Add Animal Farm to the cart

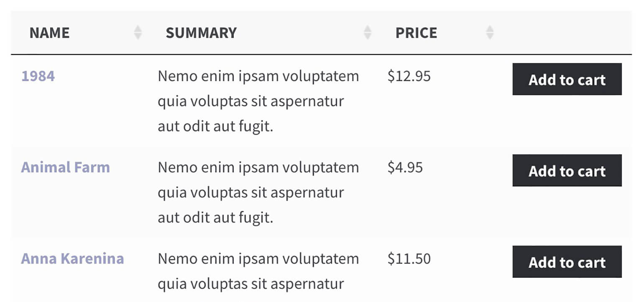567,171
